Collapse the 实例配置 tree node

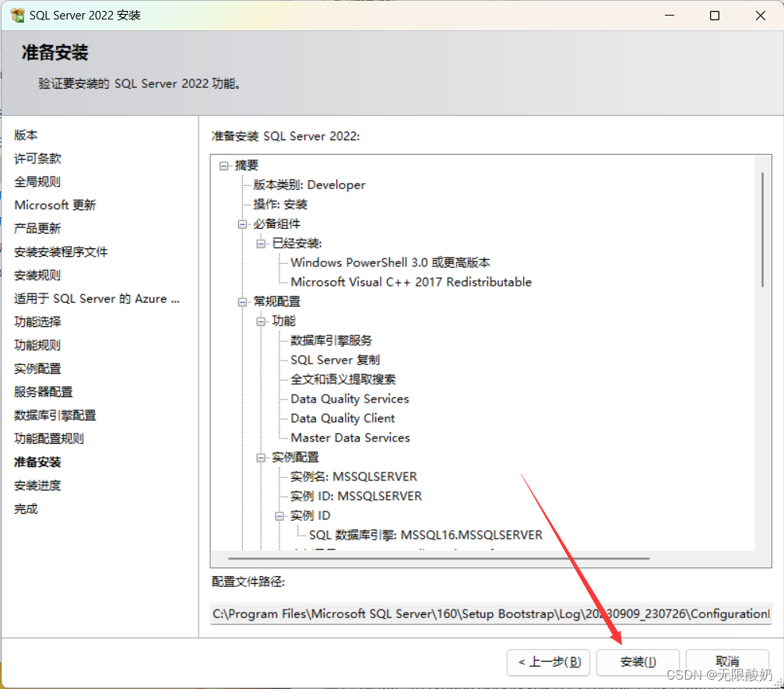click(262, 458)
